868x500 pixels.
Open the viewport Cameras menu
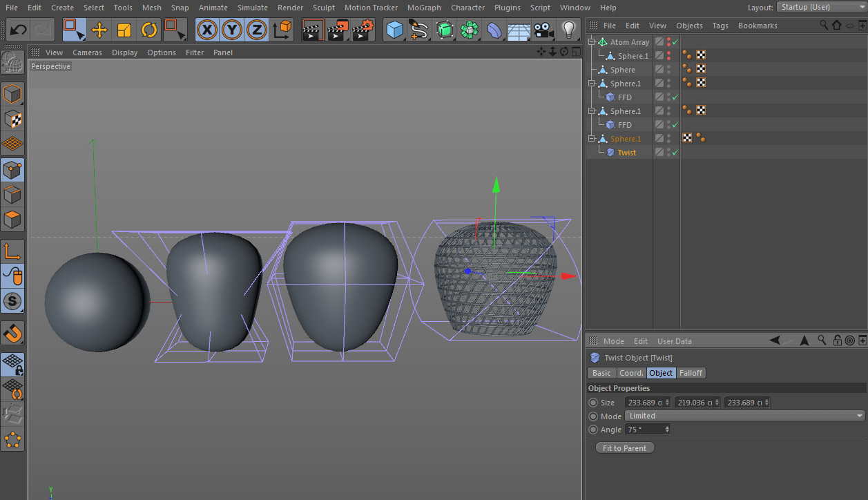87,52
